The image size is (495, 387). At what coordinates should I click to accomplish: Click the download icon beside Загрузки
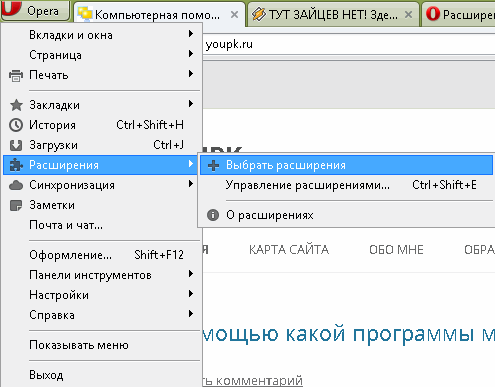click(16, 145)
